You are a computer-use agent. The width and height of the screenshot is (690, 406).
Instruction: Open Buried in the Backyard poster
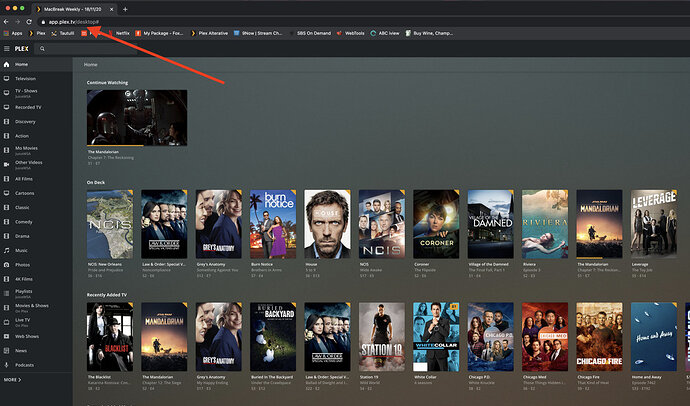coord(273,337)
